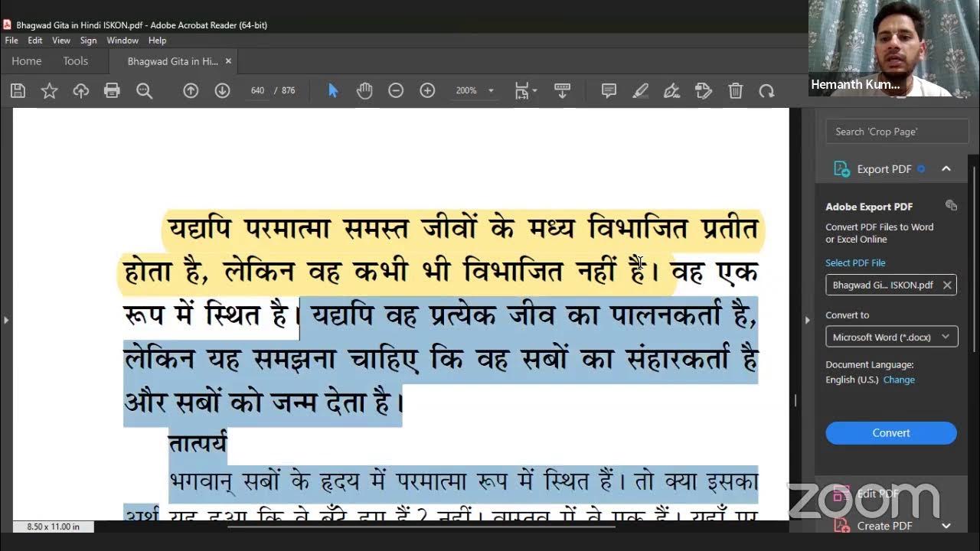
Task: Zoom in with plus icon
Action: 427,91
